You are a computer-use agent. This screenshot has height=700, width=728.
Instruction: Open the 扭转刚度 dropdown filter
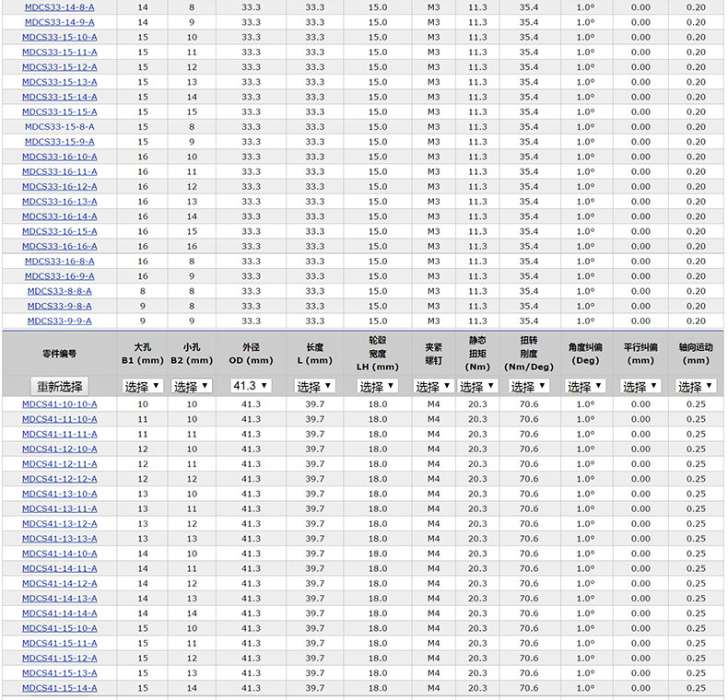(x=529, y=387)
